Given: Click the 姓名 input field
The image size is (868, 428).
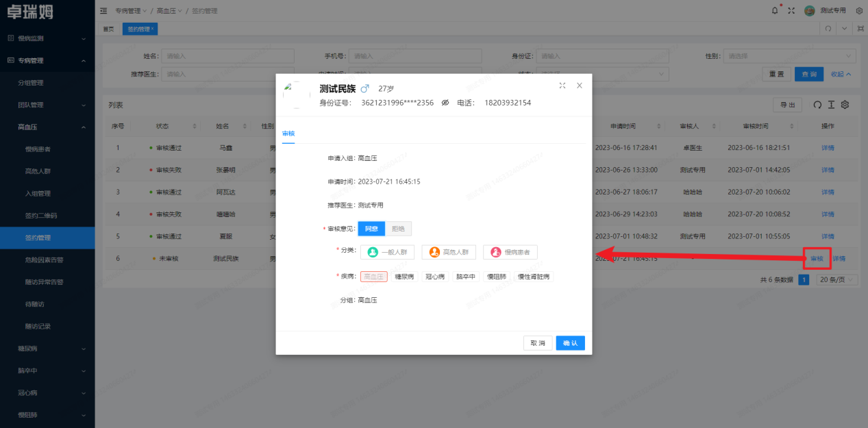Looking at the screenshot, I should pyautogui.click(x=227, y=56).
